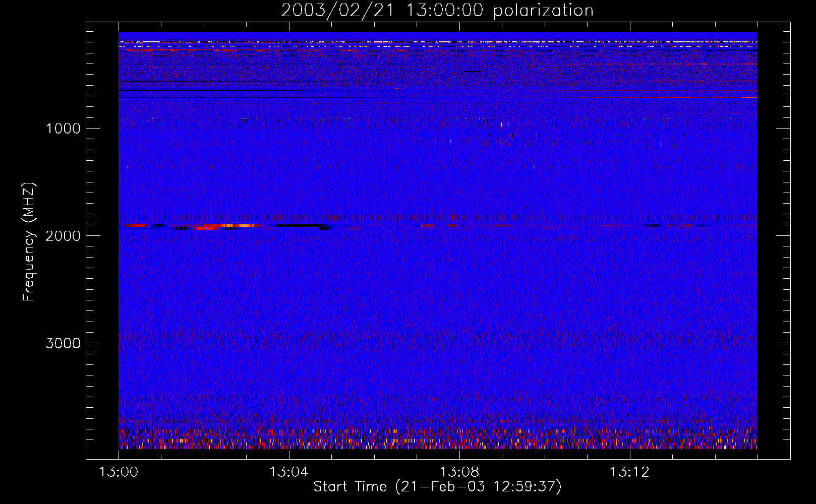Image resolution: width=816 pixels, height=504 pixels.
Task: Click the "2000" frequency tick label
Action: (63, 236)
